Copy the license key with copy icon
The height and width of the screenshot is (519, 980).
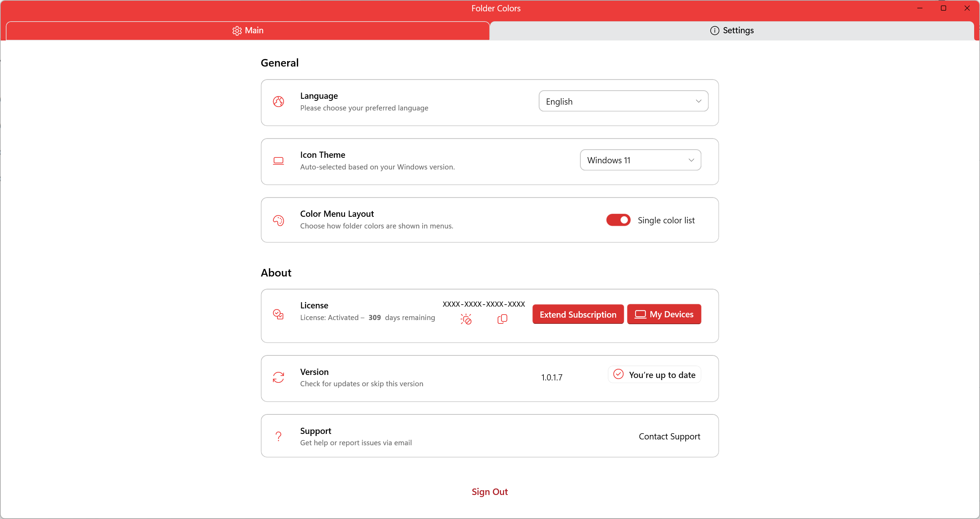pos(502,319)
